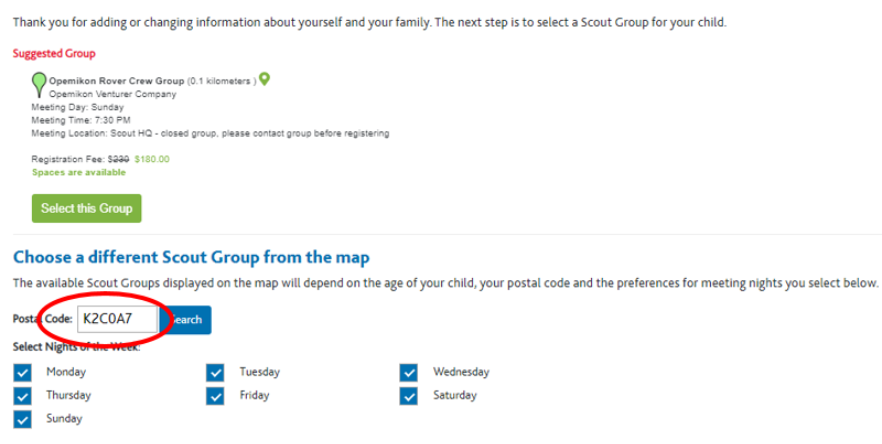Screen dimensions: 882x444
Task: Click the large green map pin icon
Action: 39,84
